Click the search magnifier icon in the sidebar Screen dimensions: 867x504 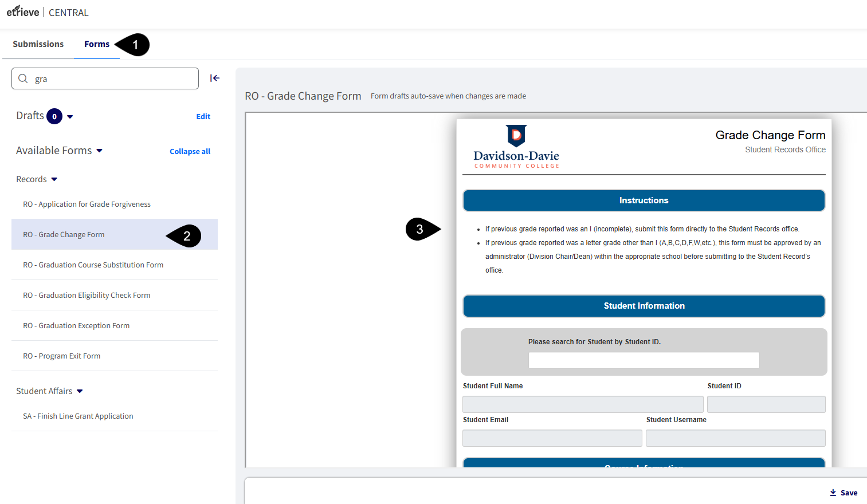tap(23, 78)
